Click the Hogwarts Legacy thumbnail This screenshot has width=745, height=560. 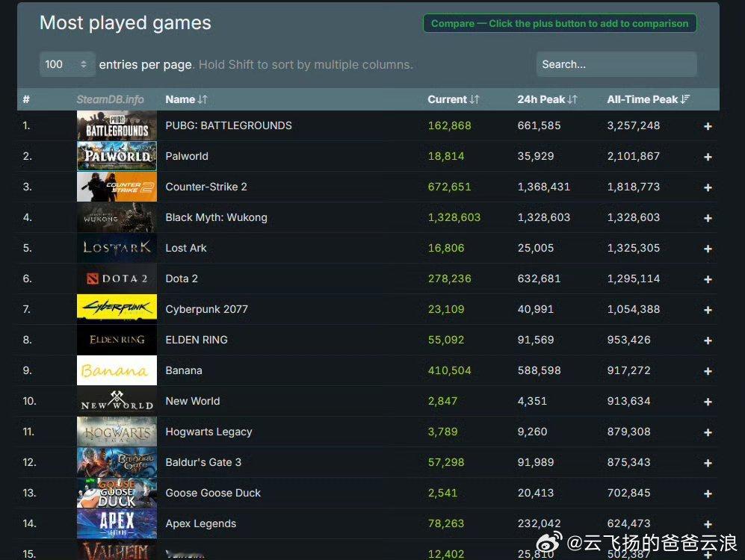117,432
